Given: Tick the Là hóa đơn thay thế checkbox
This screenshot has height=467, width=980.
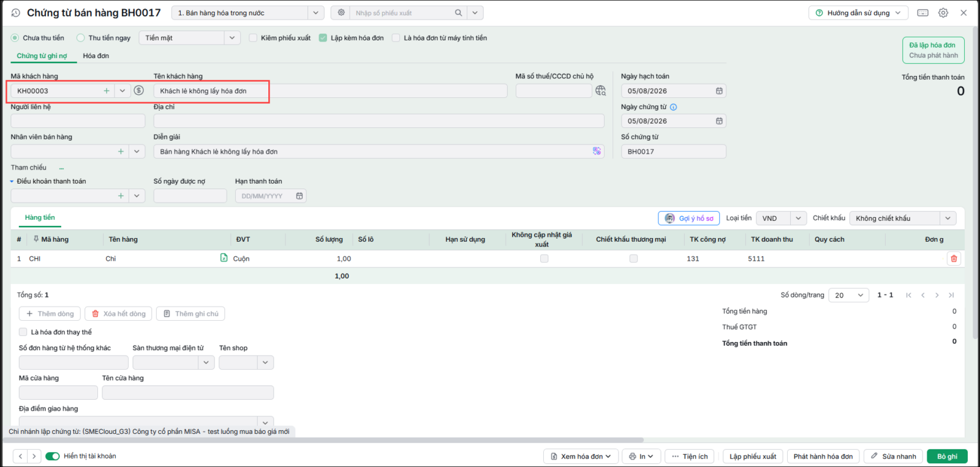Looking at the screenshot, I should coord(23,332).
